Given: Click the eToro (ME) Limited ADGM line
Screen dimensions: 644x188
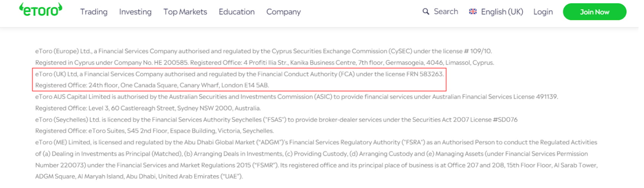Looking at the screenshot, I should (316, 142).
